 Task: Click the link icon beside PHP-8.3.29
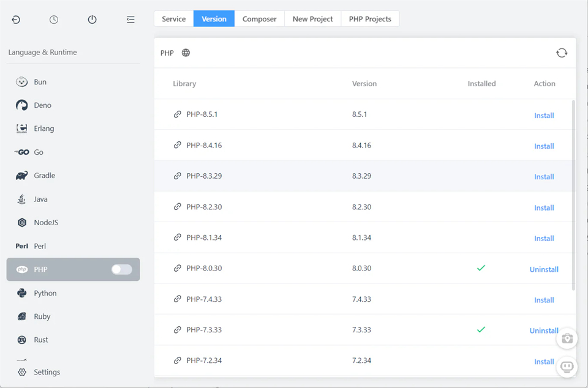click(x=178, y=176)
